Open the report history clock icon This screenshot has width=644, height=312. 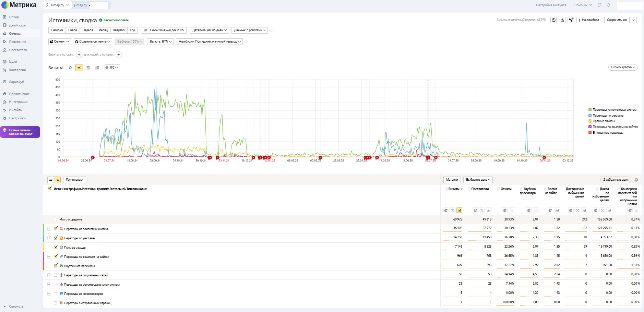[553, 20]
